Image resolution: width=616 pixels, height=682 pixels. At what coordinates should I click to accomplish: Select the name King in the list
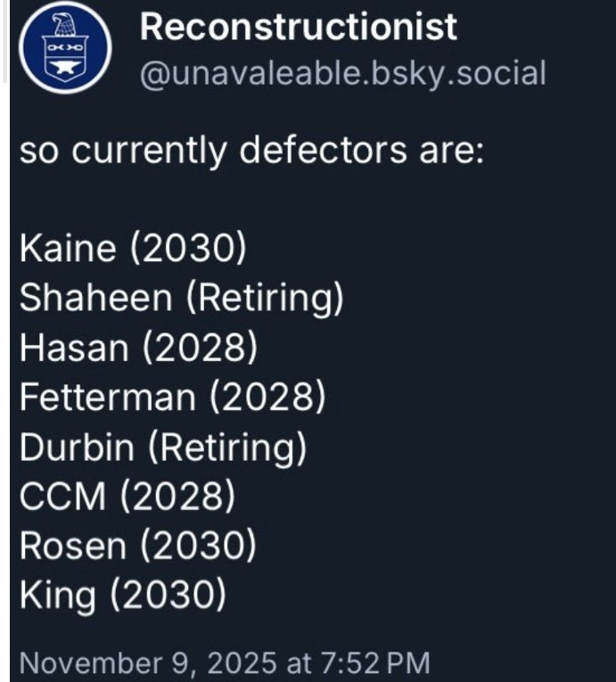pos(57,596)
